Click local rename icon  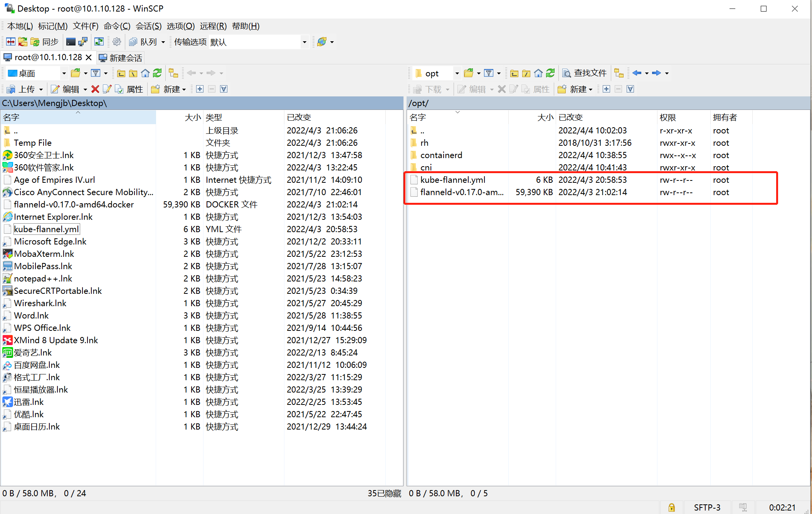107,89
